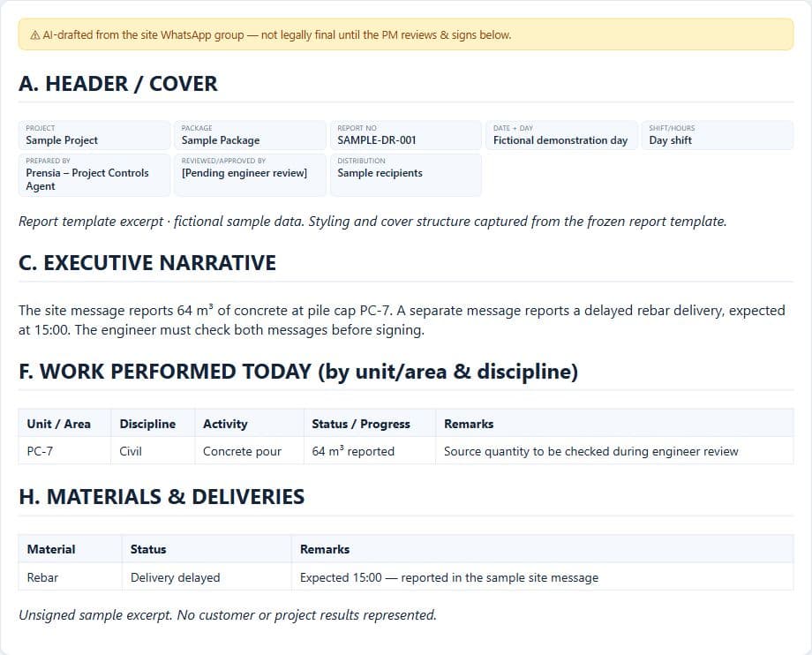The height and width of the screenshot is (655, 812).
Task: Click the italic 'Report template excerpt' note
Action: [372, 222]
